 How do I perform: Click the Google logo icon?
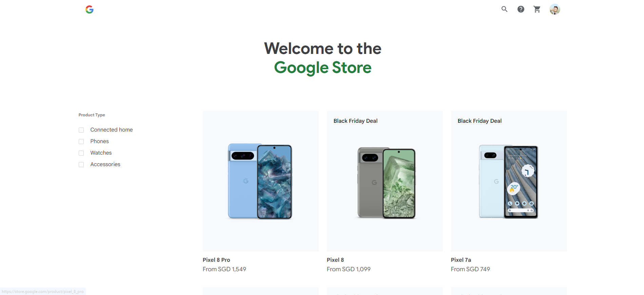tap(90, 9)
